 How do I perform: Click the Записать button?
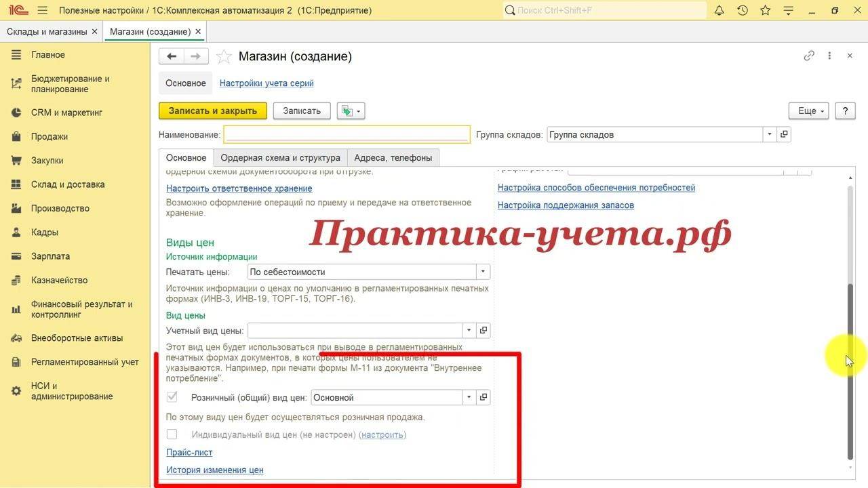coord(302,110)
